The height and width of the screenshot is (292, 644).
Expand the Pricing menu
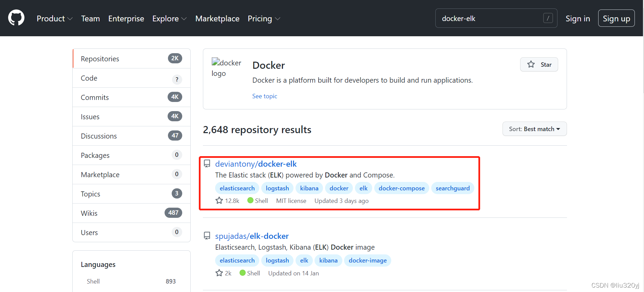pos(264,19)
